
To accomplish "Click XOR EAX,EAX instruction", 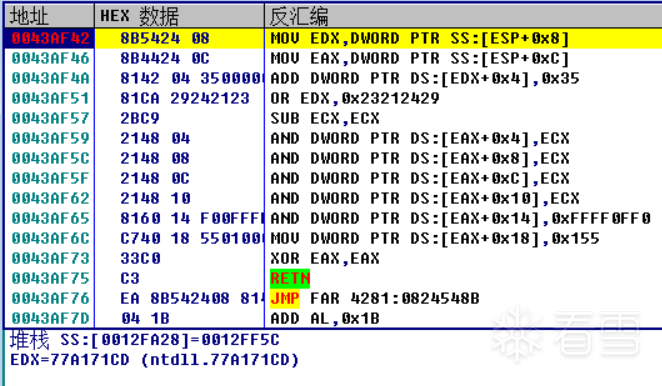I will point(325,258).
